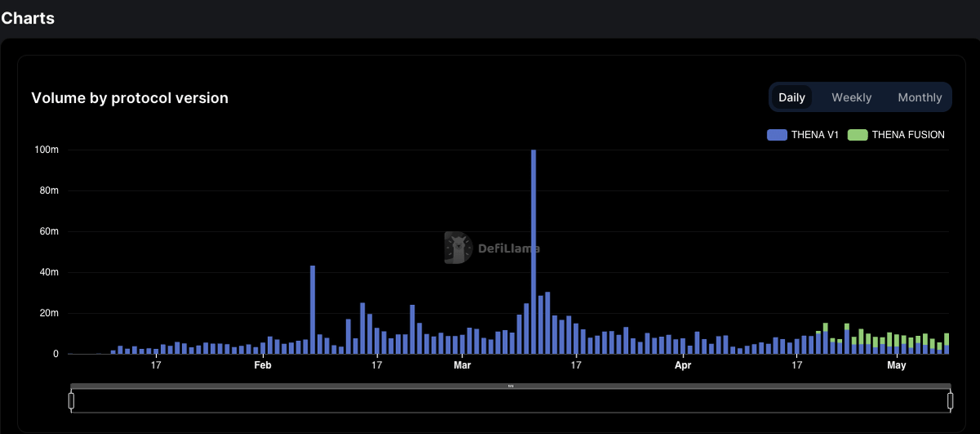Click the THENA FUSION legend text
Image resolution: width=980 pixels, height=434 pixels.
tap(908, 135)
